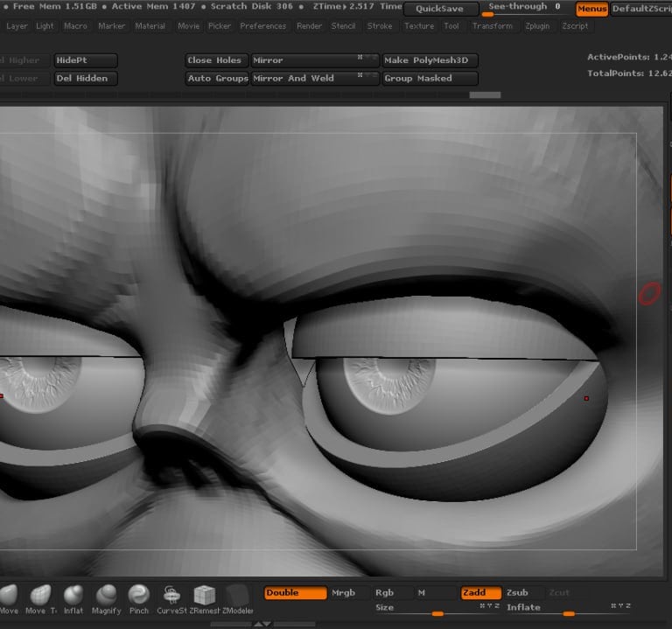Click the TotalPoints readout
Screen dimensions: 672x629
[629, 73]
